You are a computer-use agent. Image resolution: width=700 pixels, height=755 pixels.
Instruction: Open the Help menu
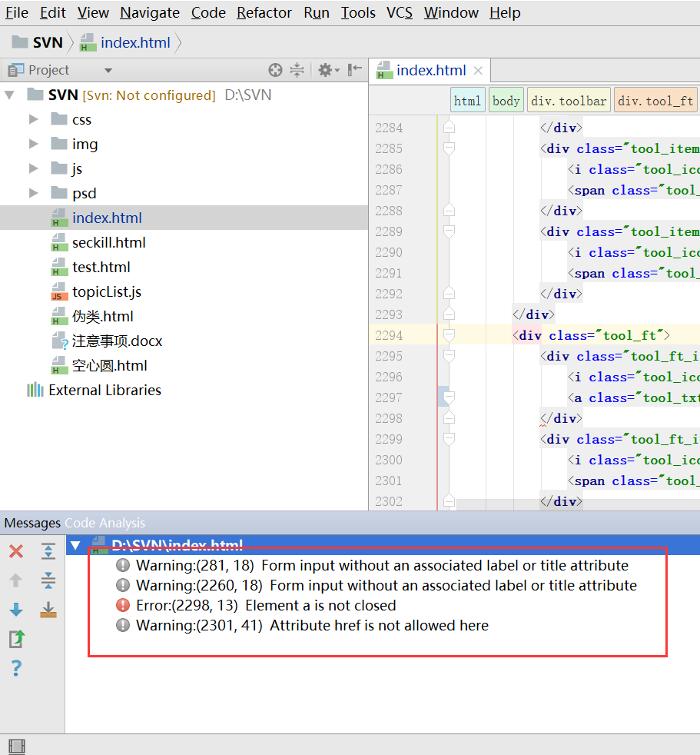point(505,12)
